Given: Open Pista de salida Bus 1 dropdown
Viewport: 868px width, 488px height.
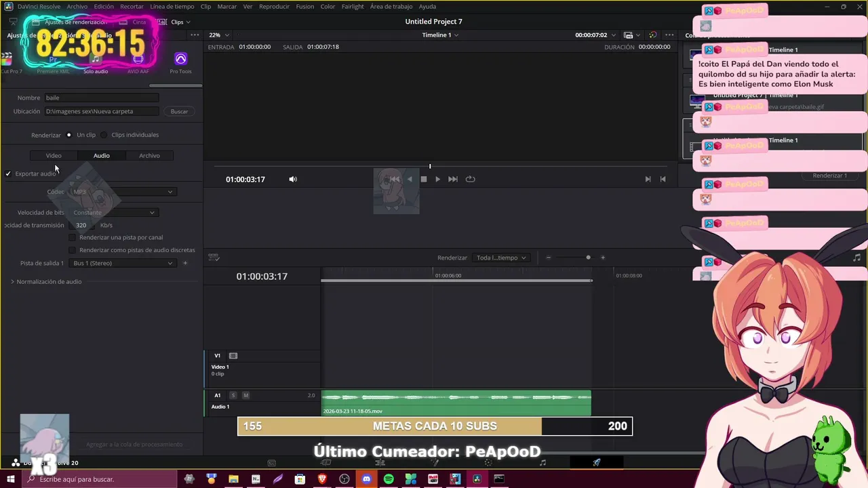Looking at the screenshot, I should pyautogui.click(x=123, y=263).
